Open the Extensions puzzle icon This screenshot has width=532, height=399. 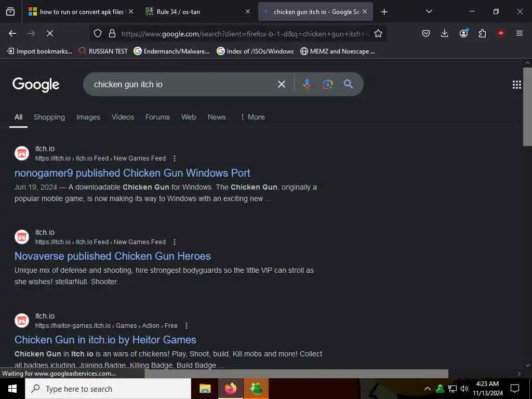tap(482, 33)
